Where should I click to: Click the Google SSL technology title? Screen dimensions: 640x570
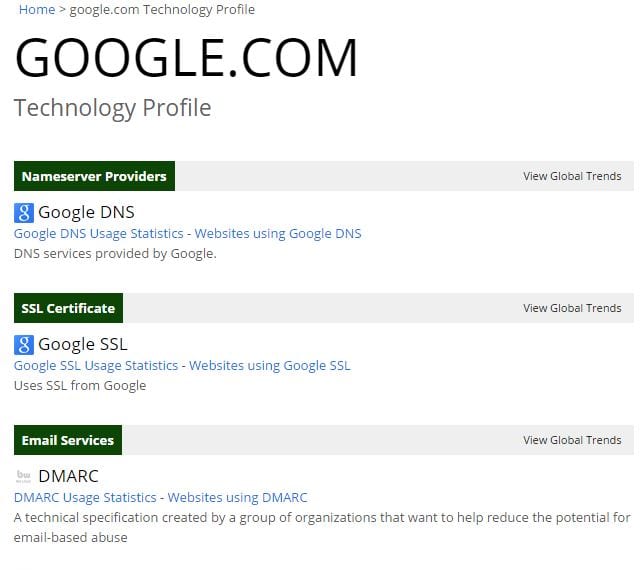[x=83, y=345]
